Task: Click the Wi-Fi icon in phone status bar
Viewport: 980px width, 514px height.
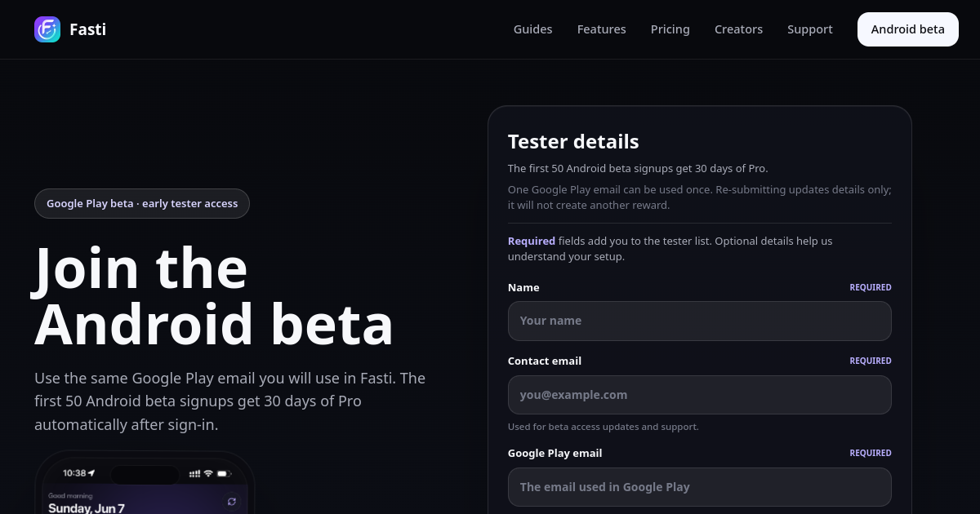Action: pos(208,473)
